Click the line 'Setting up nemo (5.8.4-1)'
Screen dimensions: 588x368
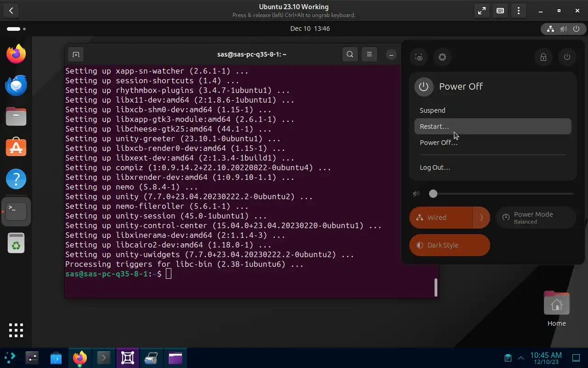pos(131,187)
